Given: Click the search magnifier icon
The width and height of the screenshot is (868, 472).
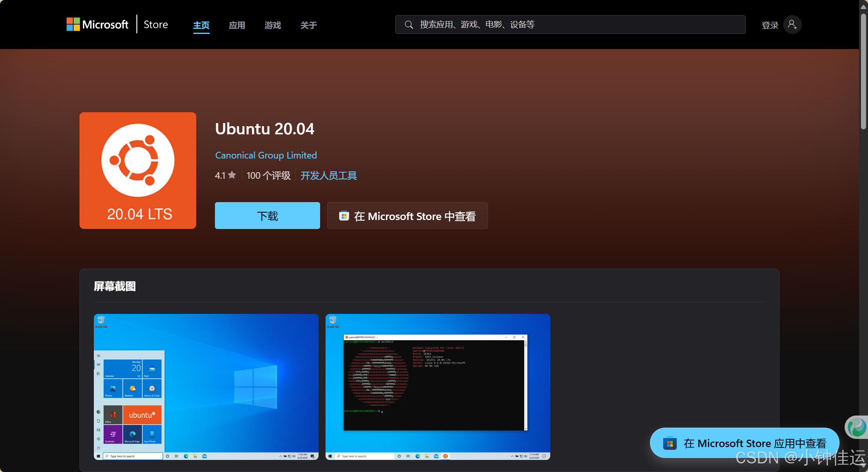Looking at the screenshot, I should click(408, 25).
